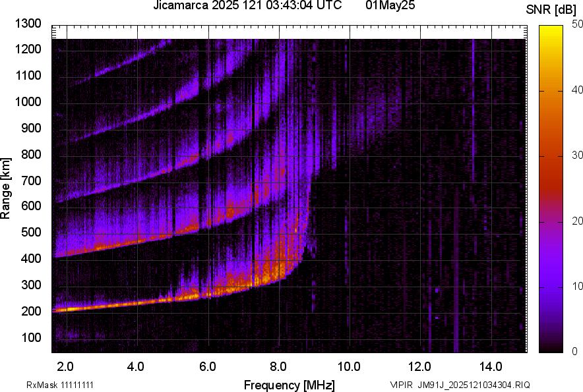Click the range tick label 700
The height and width of the screenshot is (392, 583).
(31, 181)
